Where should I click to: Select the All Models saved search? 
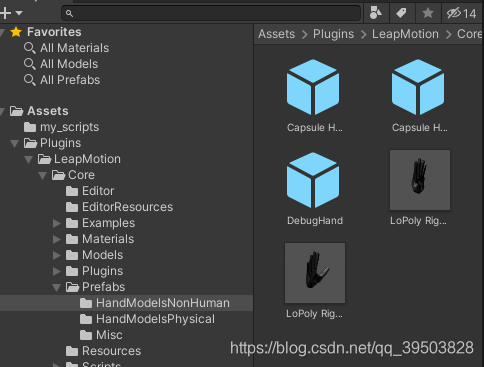pos(69,64)
